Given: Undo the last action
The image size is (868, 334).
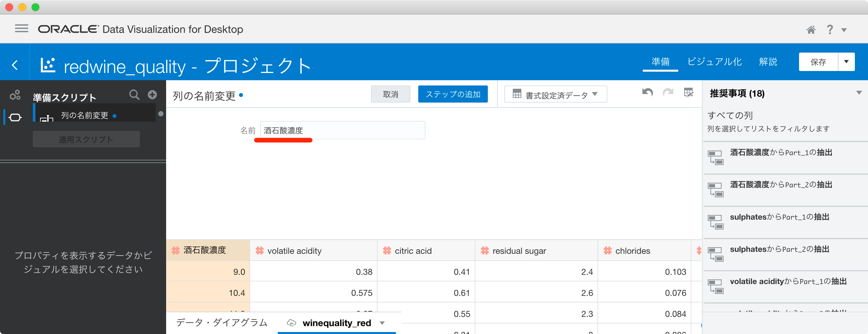Looking at the screenshot, I should (647, 92).
